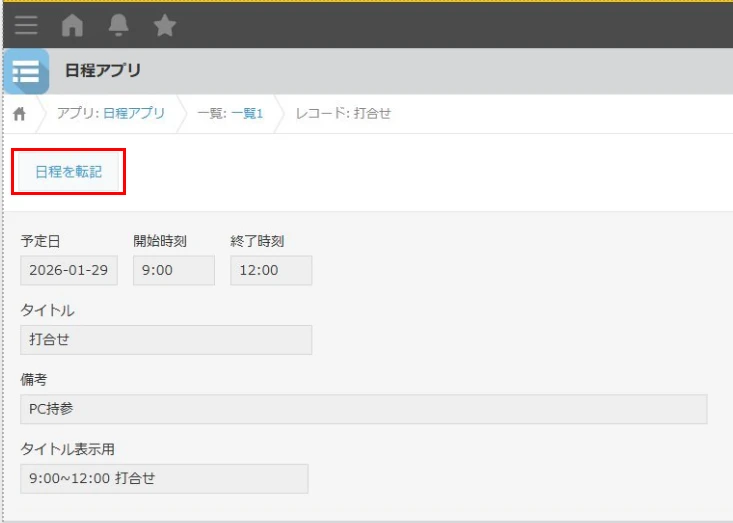Click the 予定日 field label
Image resolution: width=733 pixels, height=523 pixels.
coord(40,241)
